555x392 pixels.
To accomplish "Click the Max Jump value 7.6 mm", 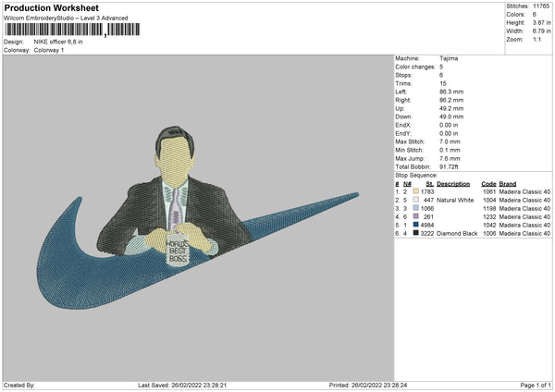I will [450, 158].
